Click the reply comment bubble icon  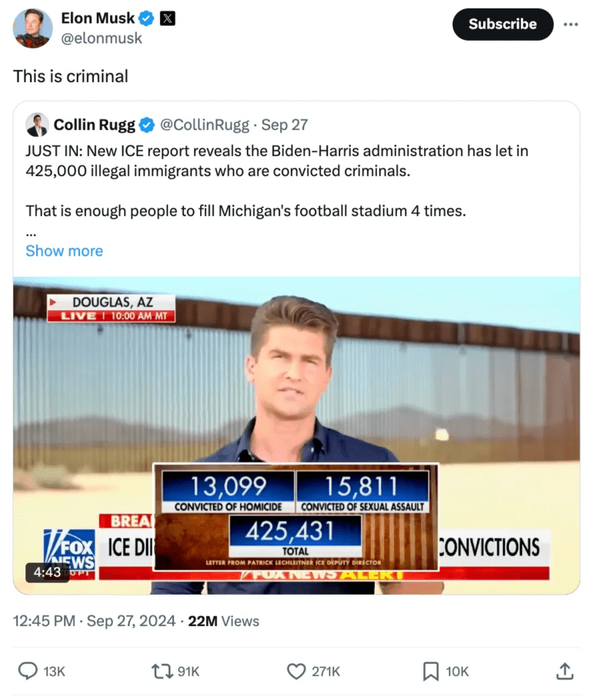pos(28,671)
